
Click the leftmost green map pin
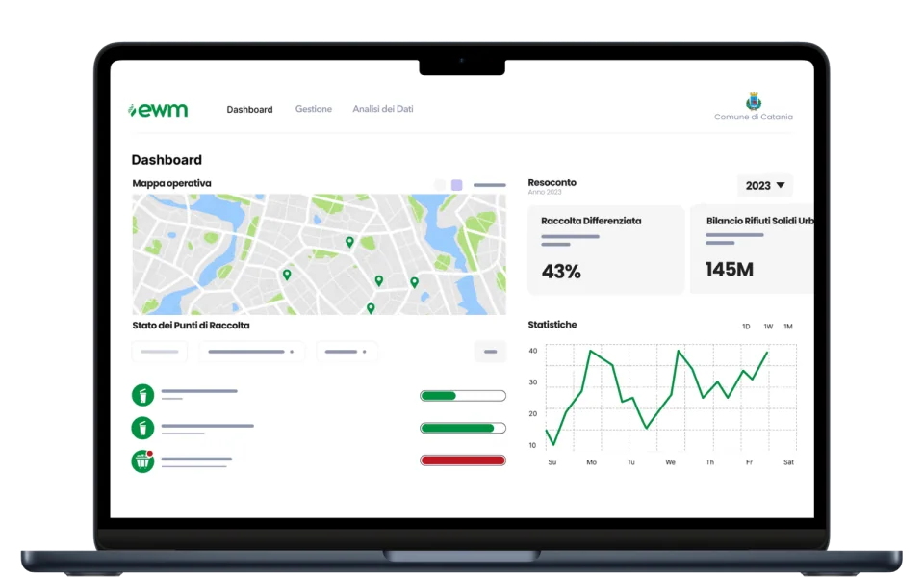coord(287,275)
